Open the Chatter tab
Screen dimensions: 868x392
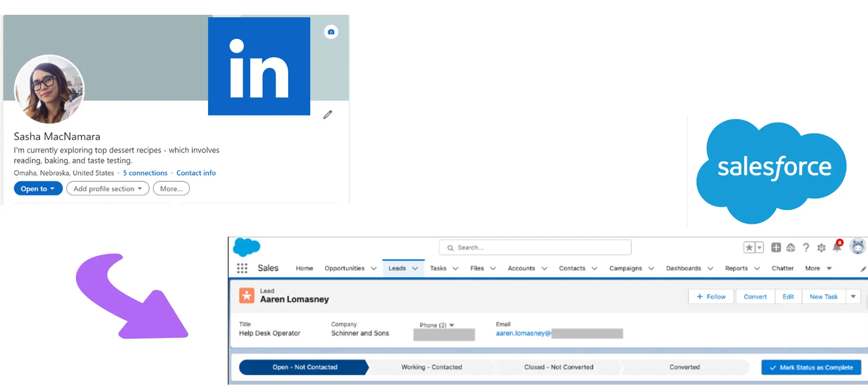point(783,268)
